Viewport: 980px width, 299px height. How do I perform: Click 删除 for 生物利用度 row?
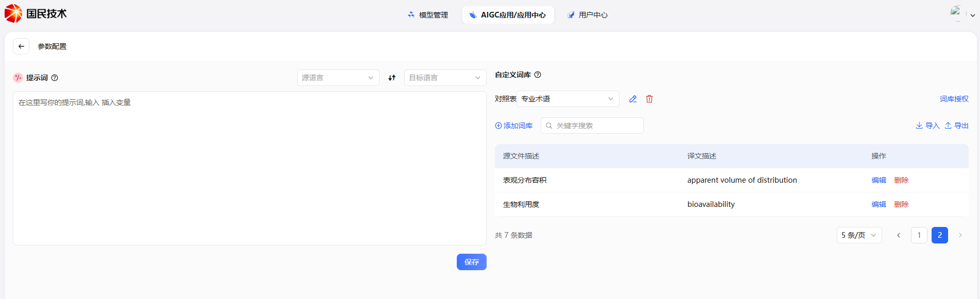[x=901, y=204]
